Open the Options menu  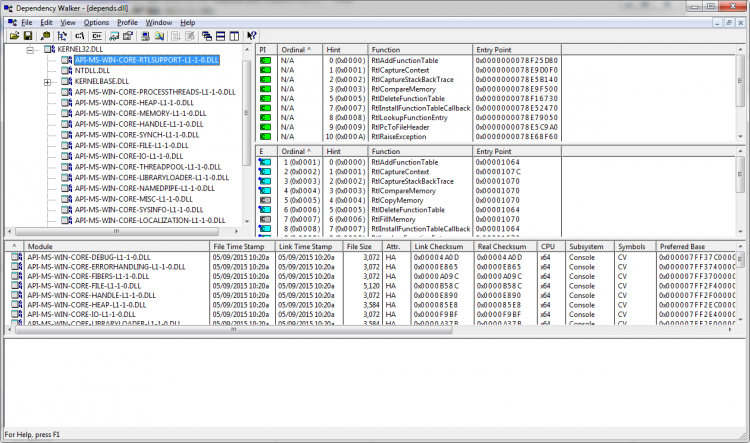(x=96, y=22)
